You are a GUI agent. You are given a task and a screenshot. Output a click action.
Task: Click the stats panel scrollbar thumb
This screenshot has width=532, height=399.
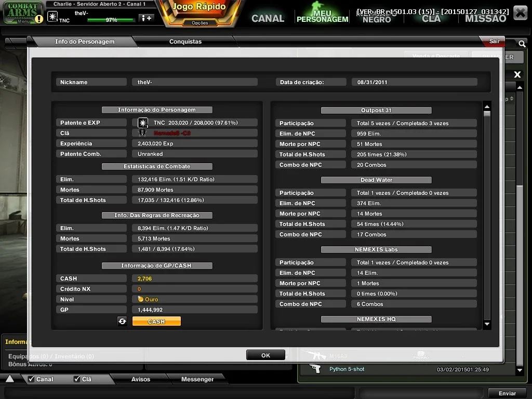point(487,114)
